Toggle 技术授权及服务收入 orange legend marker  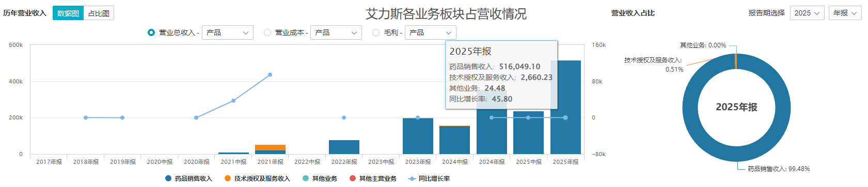point(228,178)
